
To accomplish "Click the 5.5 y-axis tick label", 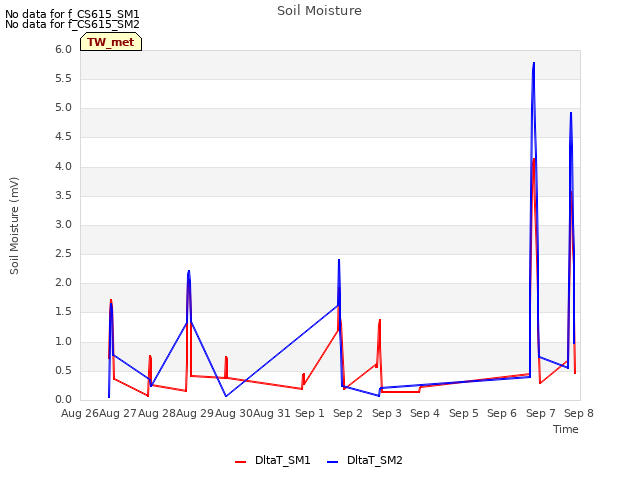I will tap(63, 79).
